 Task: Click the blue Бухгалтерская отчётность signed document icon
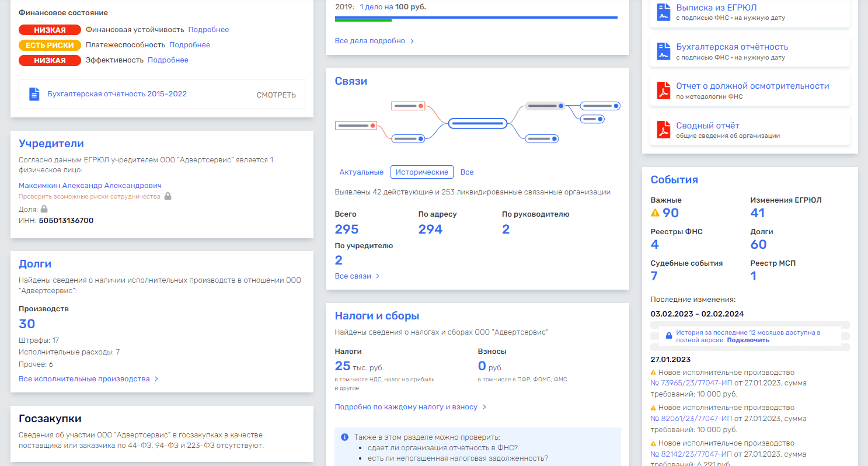[664, 51]
